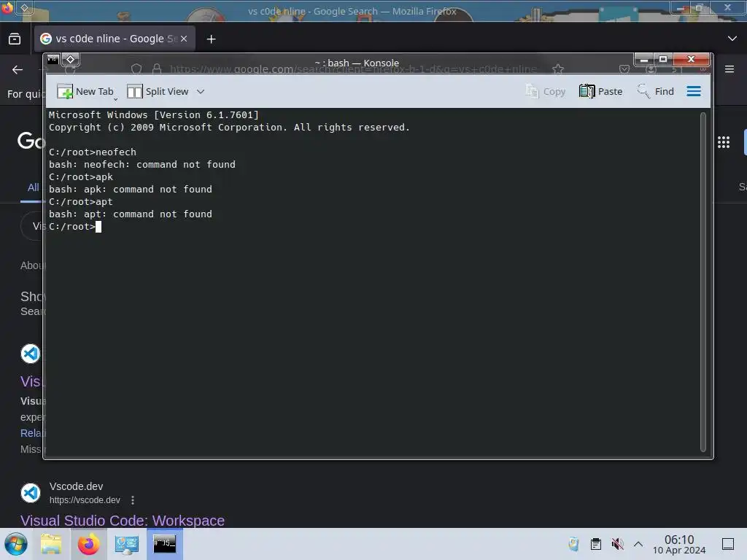
Task: Click Konsole vertical scrollbar
Action: click(703, 282)
